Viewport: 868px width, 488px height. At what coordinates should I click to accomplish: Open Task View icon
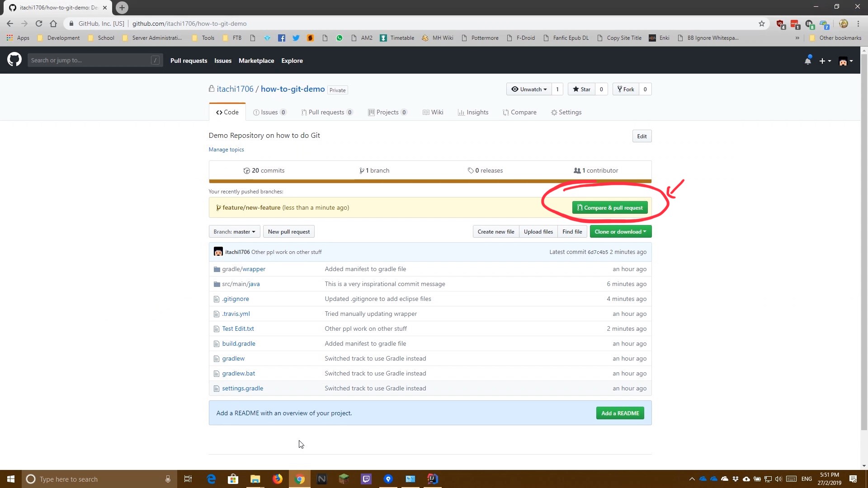click(x=188, y=479)
